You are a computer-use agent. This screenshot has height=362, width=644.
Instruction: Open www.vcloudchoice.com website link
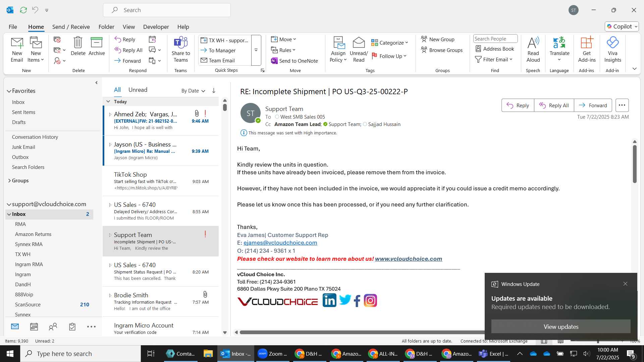[x=408, y=259]
